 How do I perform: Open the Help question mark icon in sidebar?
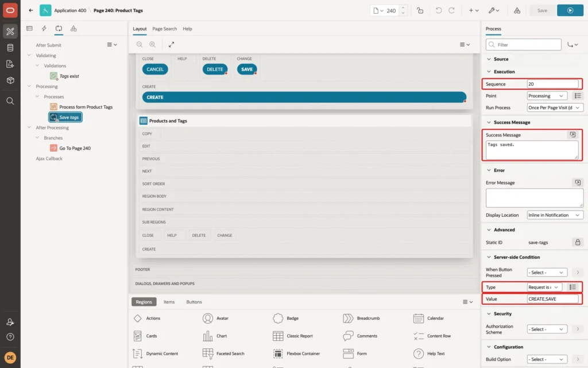pos(10,337)
